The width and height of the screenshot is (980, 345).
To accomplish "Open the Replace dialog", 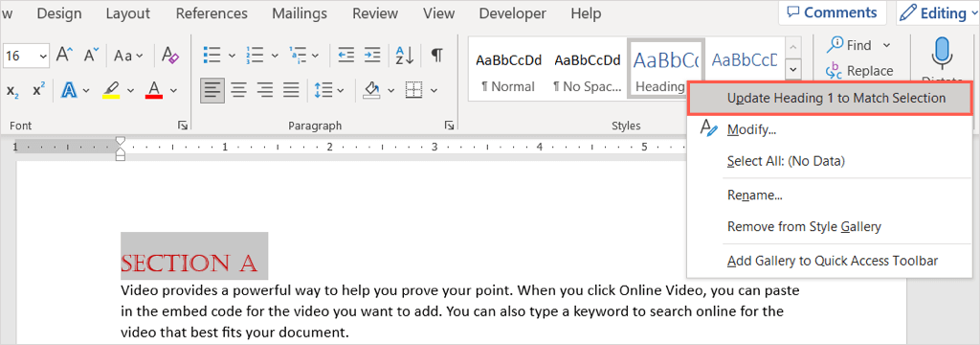I will (x=859, y=71).
